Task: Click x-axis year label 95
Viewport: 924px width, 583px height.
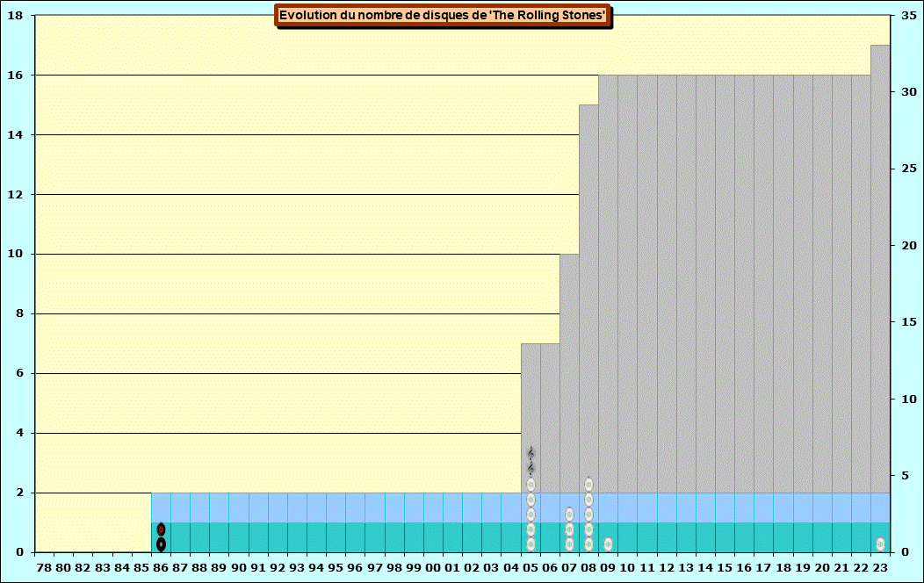Action: pos(336,568)
